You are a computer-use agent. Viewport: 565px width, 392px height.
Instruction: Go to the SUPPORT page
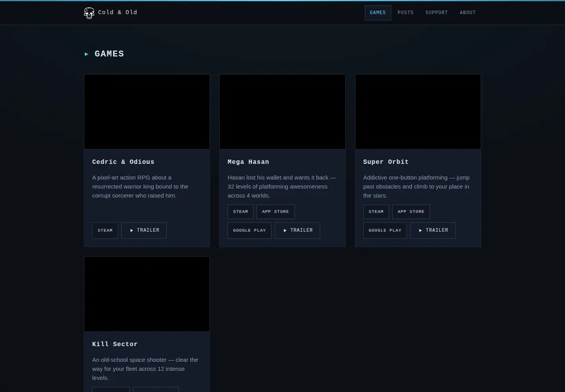(436, 13)
